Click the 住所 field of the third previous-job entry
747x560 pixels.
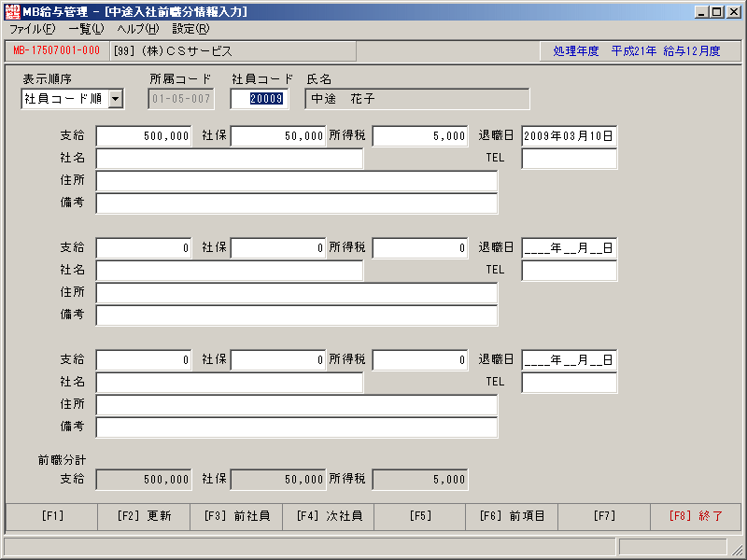pos(297,405)
